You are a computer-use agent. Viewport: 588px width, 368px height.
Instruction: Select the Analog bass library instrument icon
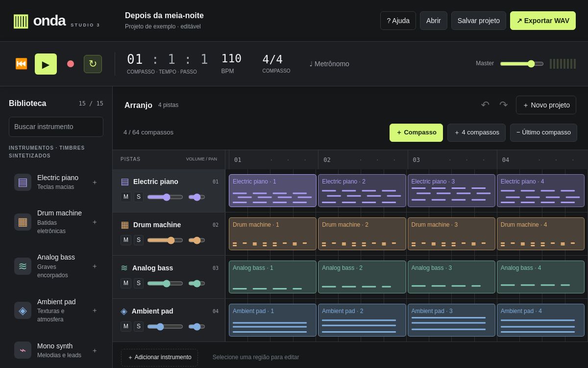click(x=23, y=266)
